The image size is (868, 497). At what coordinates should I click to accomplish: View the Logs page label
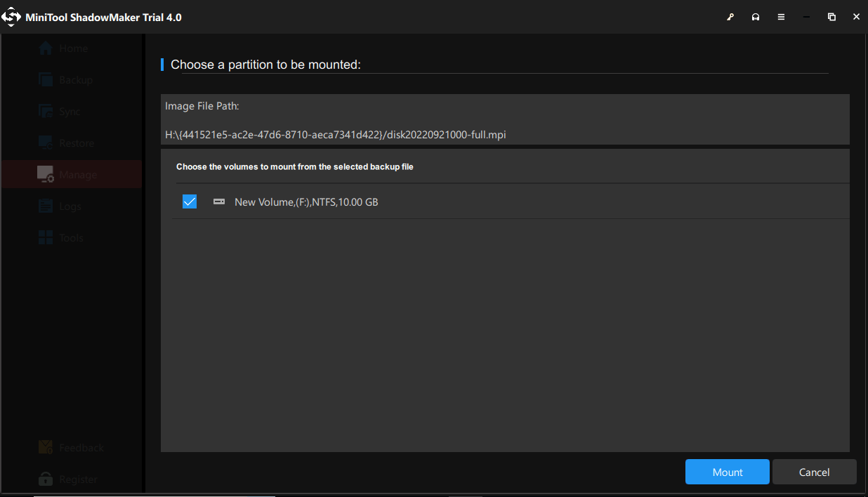tap(70, 206)
